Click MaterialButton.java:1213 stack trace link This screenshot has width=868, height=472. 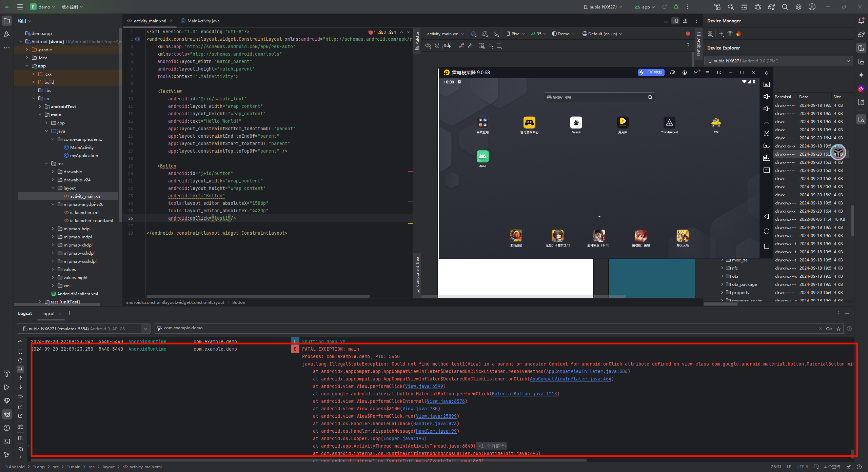[524, 394]
